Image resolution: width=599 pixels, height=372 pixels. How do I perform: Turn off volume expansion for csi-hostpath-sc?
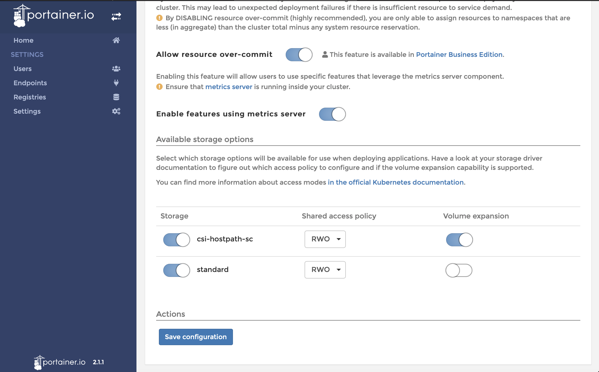[459, 240]
